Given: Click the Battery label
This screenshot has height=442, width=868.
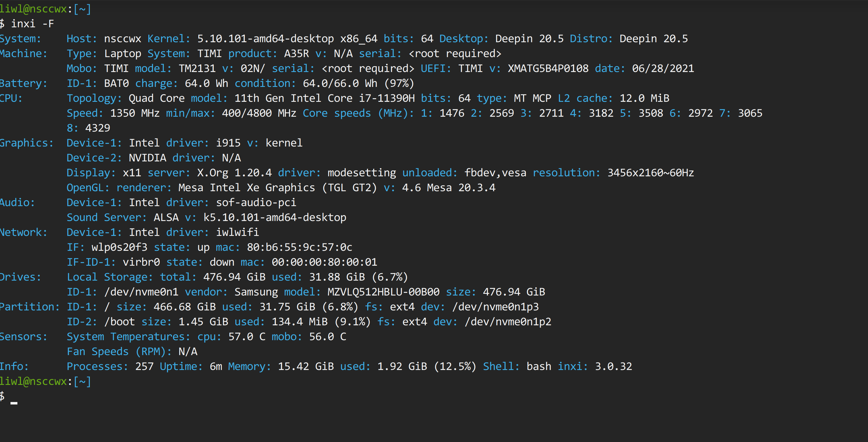Looking at the screenshot, I should [x=23, y=84].
